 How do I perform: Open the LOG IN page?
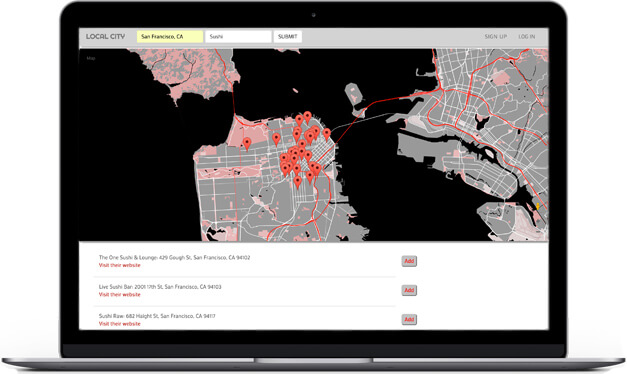[x=527, y=36]
